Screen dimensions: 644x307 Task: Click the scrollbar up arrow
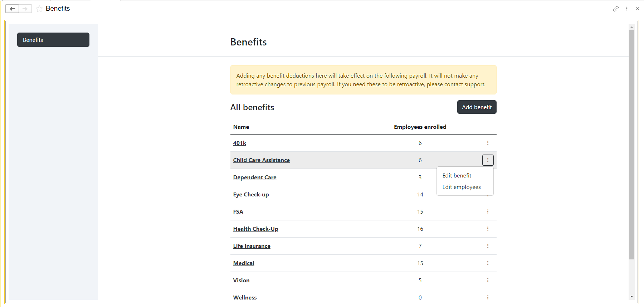(631, 27)
